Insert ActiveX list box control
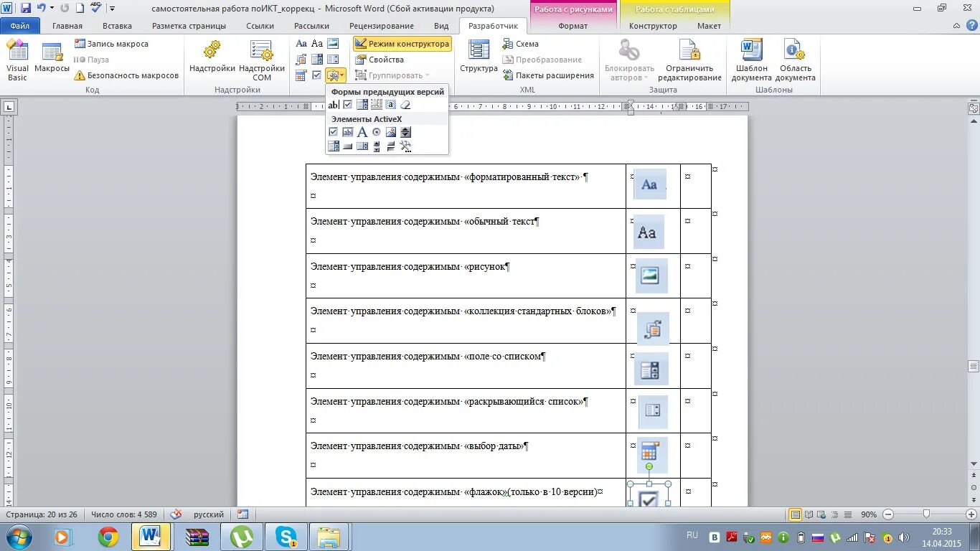Image resolution: width=980 pixels, height=551 pixels. [x=362, y=146]
